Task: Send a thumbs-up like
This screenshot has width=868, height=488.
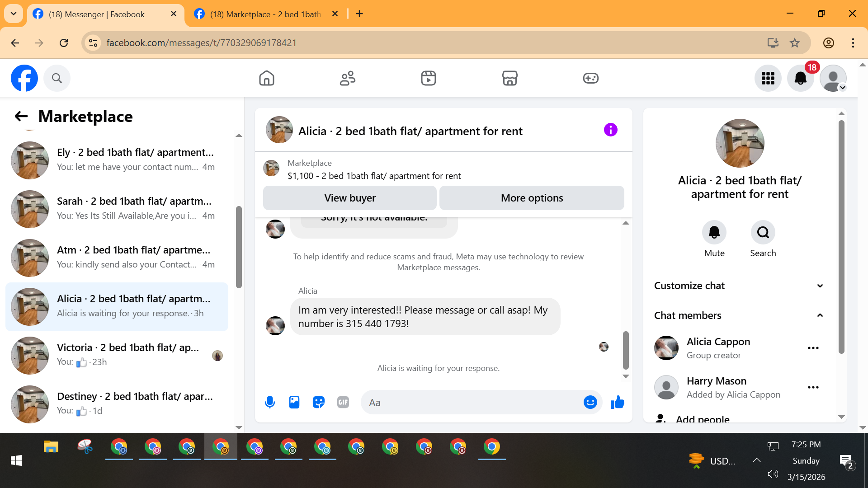Action: 618,402
